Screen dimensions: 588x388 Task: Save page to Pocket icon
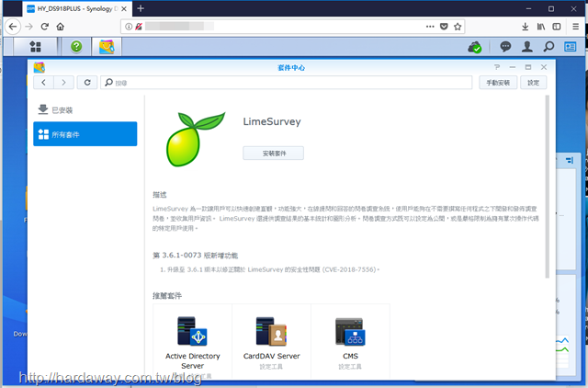click(x=444, y=27)
